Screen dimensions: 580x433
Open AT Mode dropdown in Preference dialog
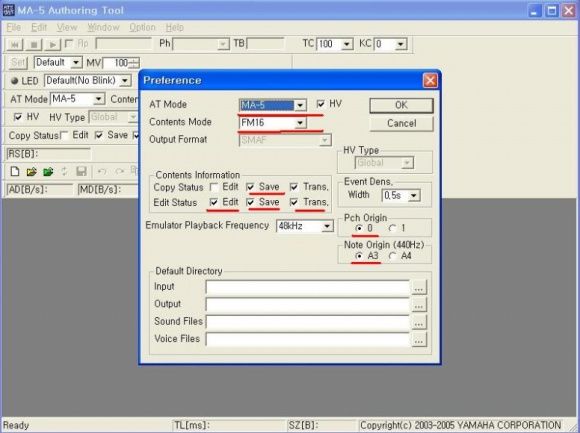pyautogui.click(x=300, y=105)
